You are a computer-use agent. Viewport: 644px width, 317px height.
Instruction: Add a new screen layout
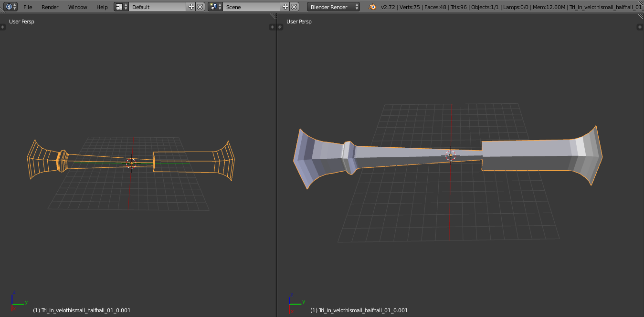[191, 7]
